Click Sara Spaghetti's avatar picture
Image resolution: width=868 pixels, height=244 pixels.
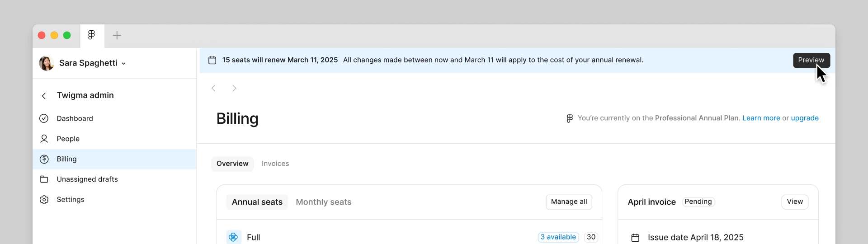tap(47, 63)
